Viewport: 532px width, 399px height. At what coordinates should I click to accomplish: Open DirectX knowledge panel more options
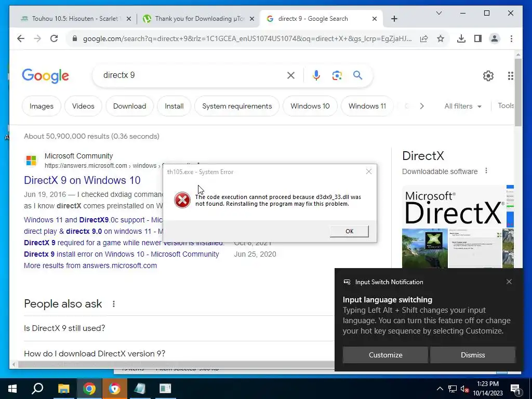(x=486, y=170)
